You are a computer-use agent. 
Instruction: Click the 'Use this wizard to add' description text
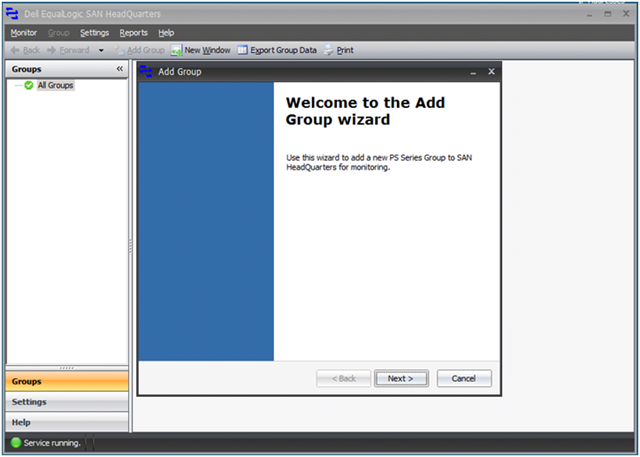(379, 162)
